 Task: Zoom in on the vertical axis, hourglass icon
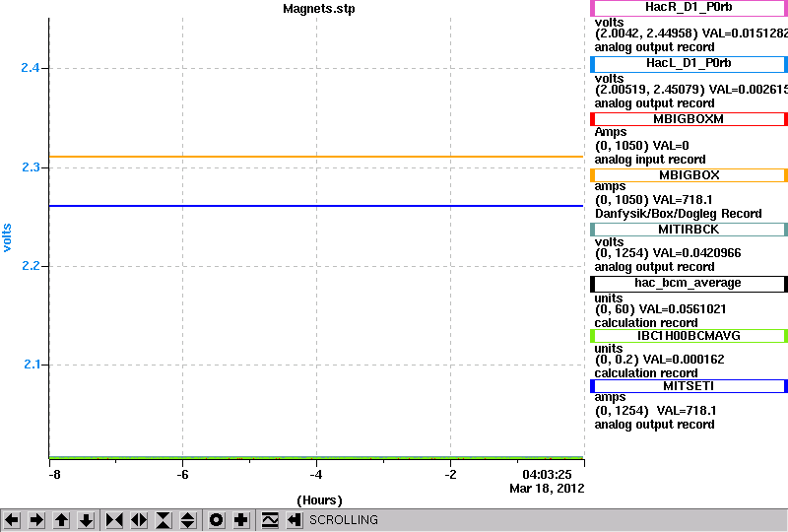(164, 520)
